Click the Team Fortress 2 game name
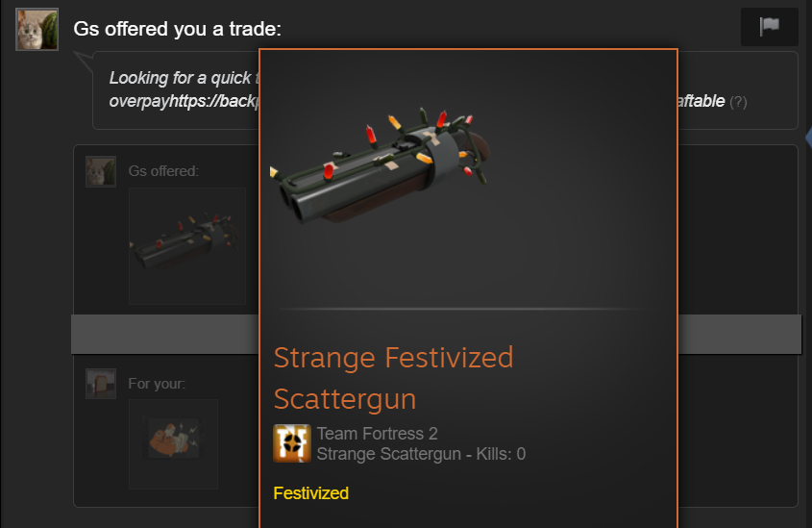The width and height of the screenshot is (812, 528). (377, 433)
